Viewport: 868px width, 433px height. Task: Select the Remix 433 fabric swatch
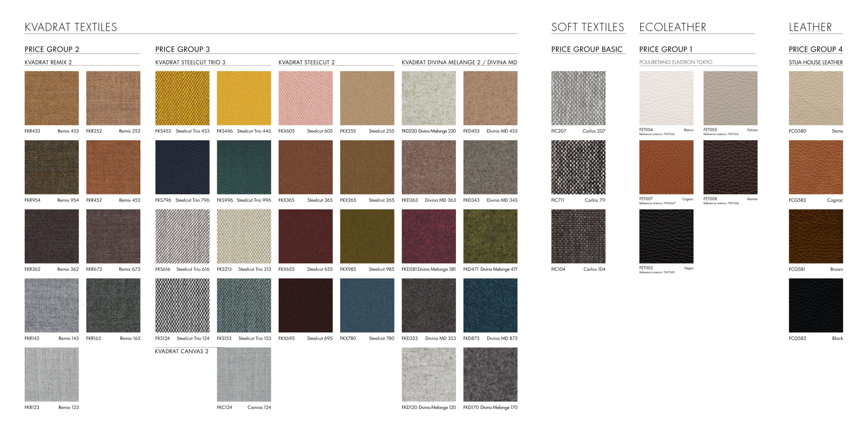pos(52,98)
